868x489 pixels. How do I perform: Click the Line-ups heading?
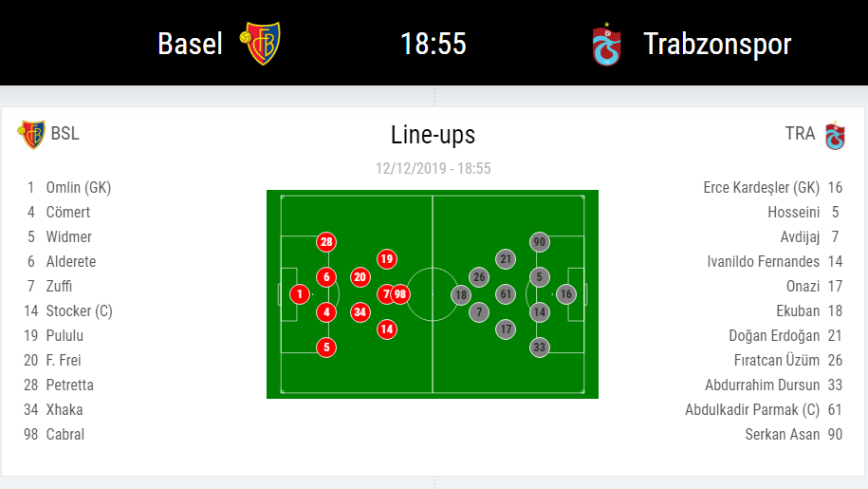(x=433, y=135)
